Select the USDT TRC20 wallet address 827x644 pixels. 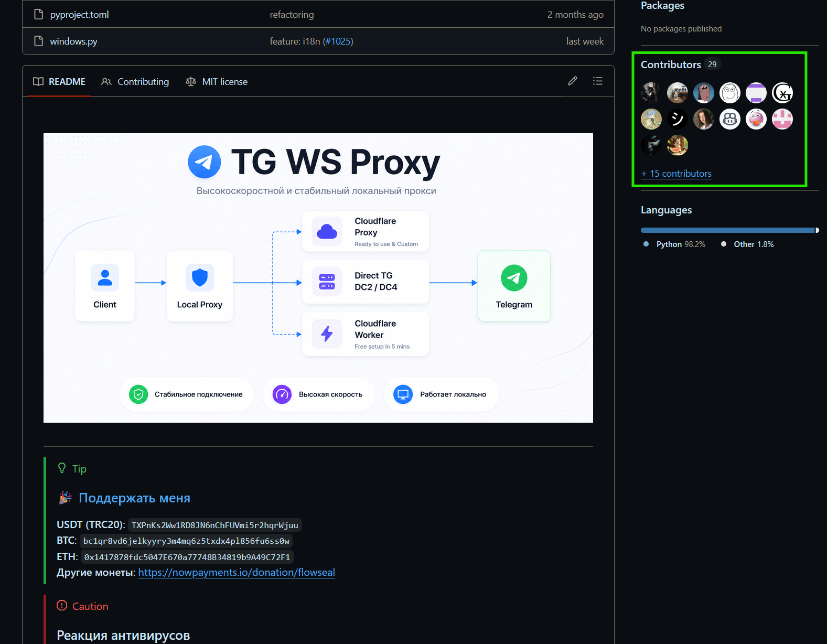click(x=214, y=525)
